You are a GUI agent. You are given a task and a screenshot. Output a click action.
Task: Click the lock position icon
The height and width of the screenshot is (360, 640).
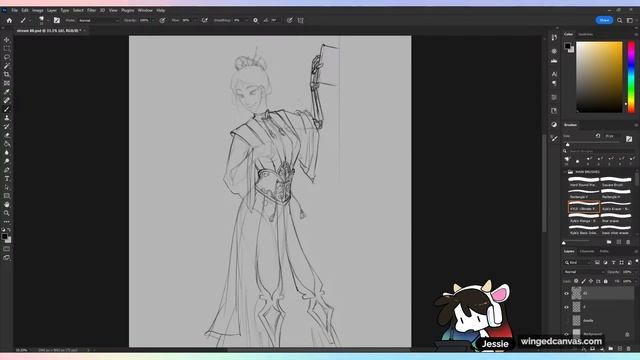(591, 281)
